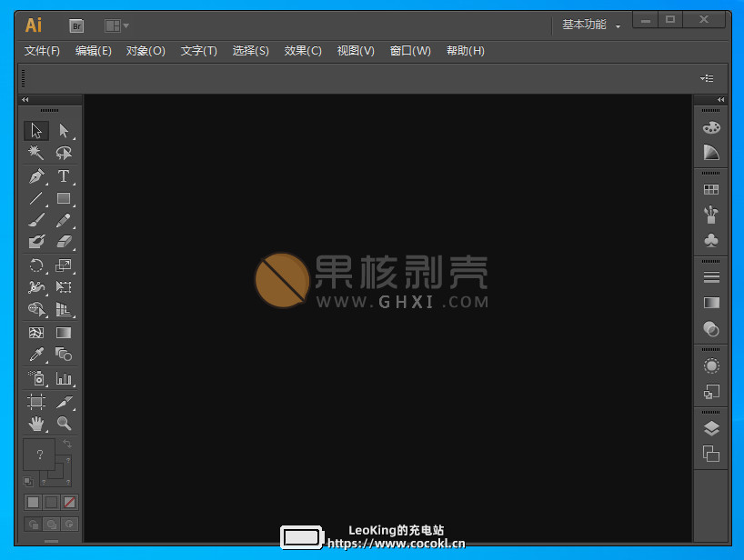
Task: Select the Pencil tool
Action: coord(64,220)
